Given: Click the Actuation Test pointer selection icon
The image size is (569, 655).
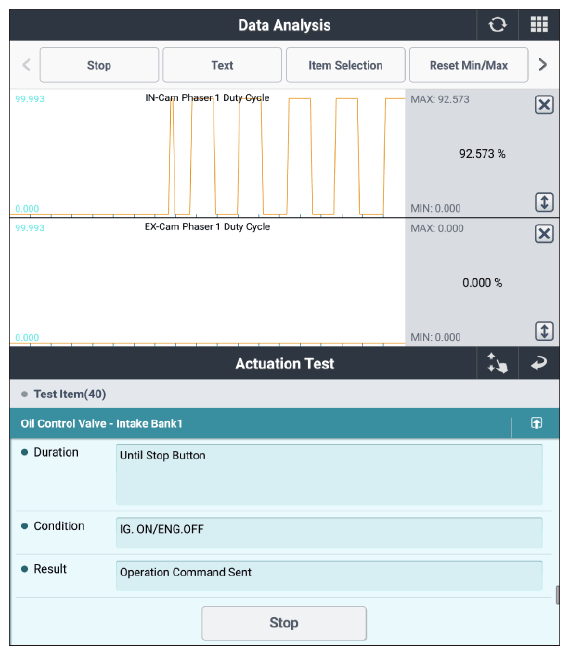Looking at the screenshot, I should pyautogui.click(x=497, y=363).
